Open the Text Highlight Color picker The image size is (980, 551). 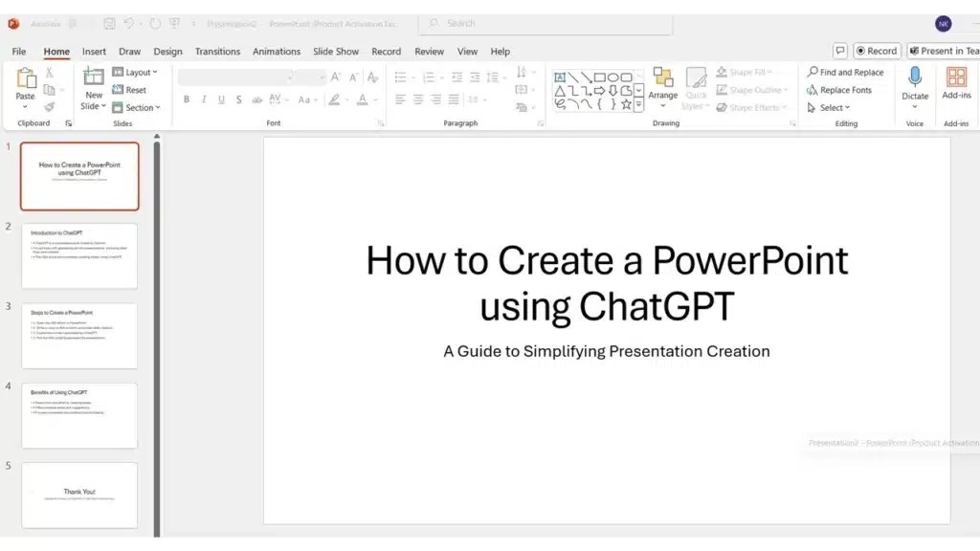click(335, 99)
